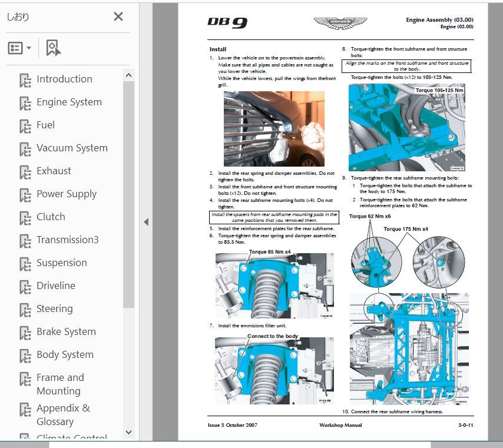The image size is (503, 448).
Task: Click the 'Workshop Manual' footer text
Action: tap(340, 425)
